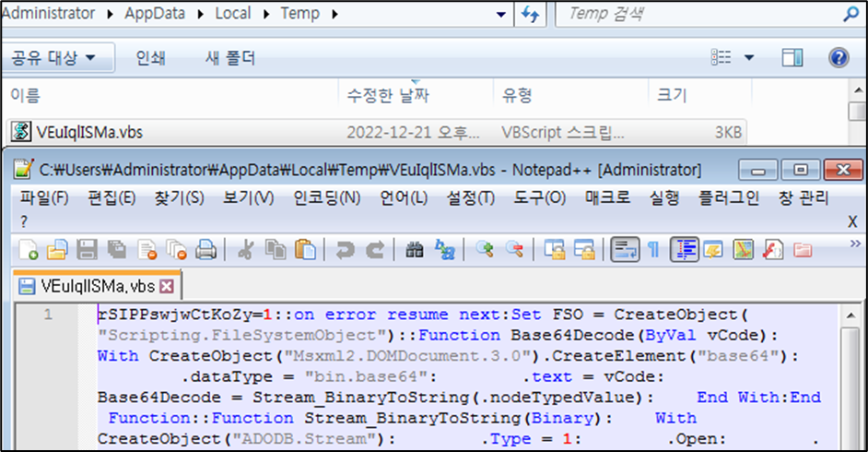Open Explorer help question mark
This screenshot has height=452, width=868.
[839, 57]
